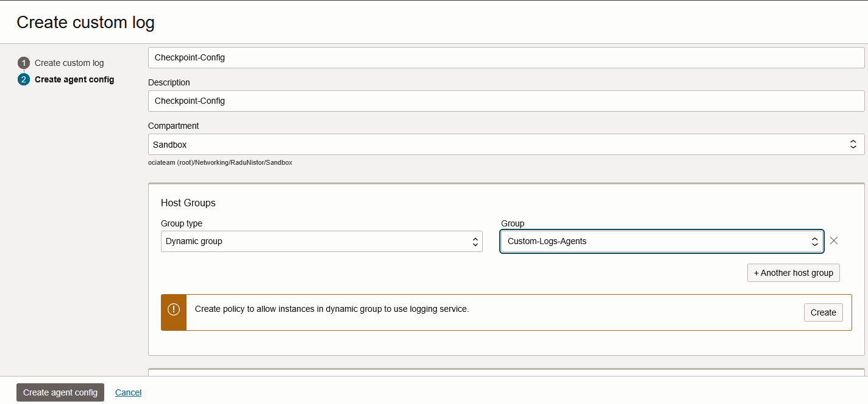Click the up-down arrows in Compartment field
This screenshot has width=868, height=404.
(x=853, y=145)
